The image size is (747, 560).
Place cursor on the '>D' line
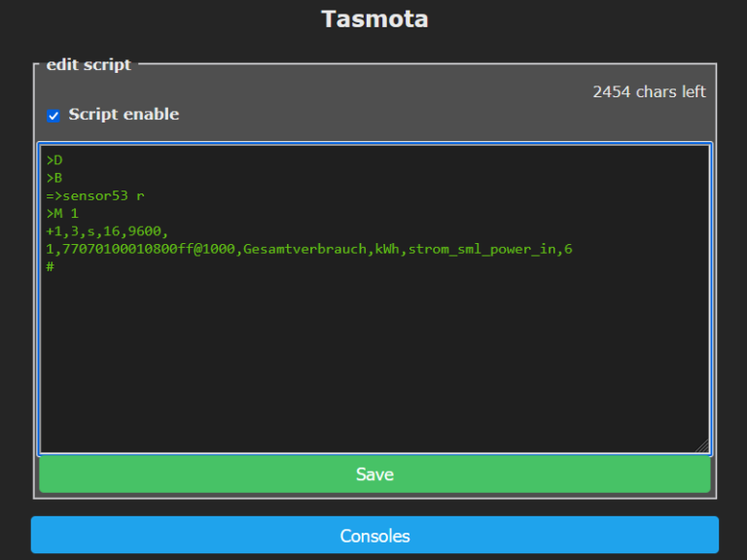(x=54, y=160)
